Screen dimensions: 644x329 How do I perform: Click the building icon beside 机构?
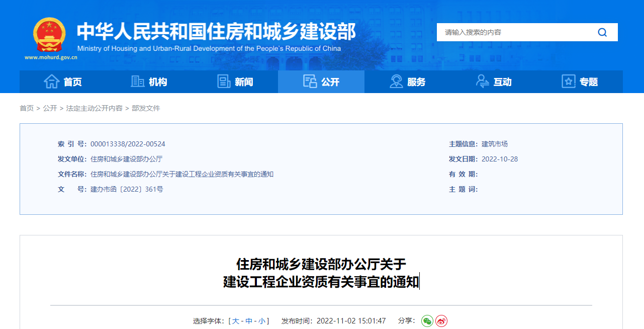pos(138,81)
